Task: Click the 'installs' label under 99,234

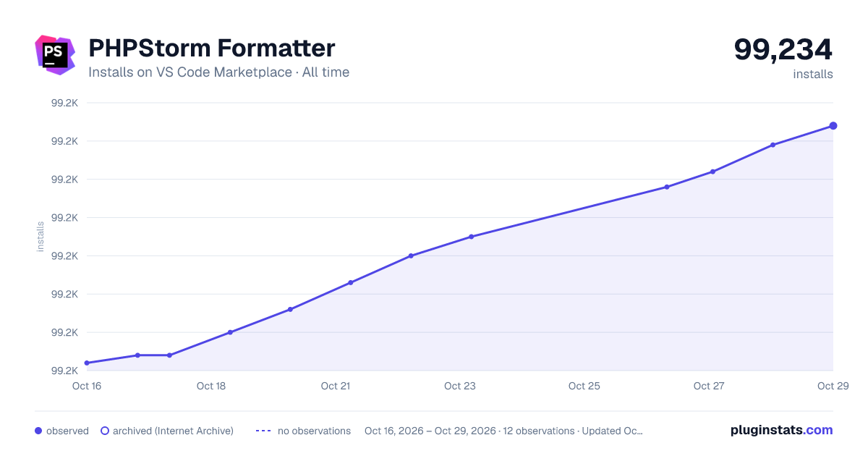Action: coord(813,74)
